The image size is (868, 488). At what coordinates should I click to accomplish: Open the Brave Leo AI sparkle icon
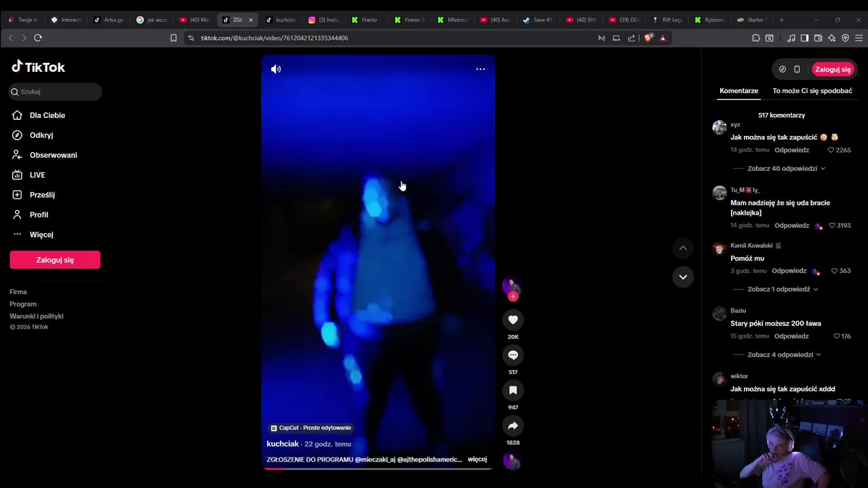831,38
